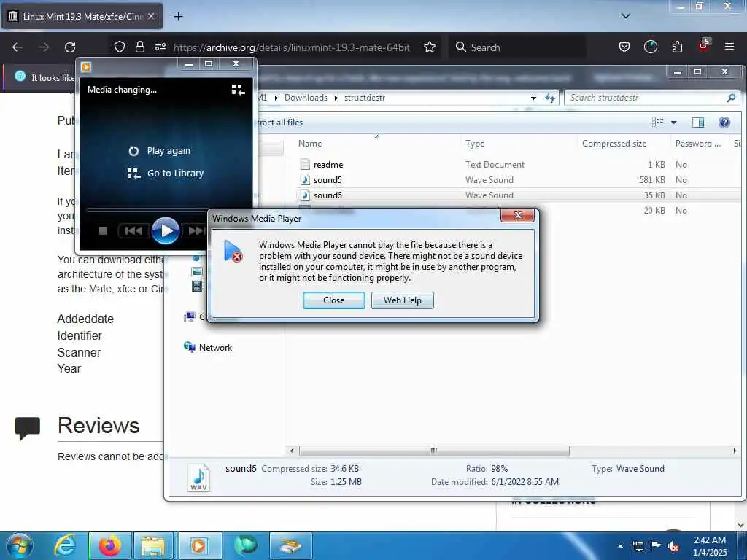This screenshot has height=560, width=747.
Task: Click Network in Explorer navigation pane
Action: (x=208, y=347)
